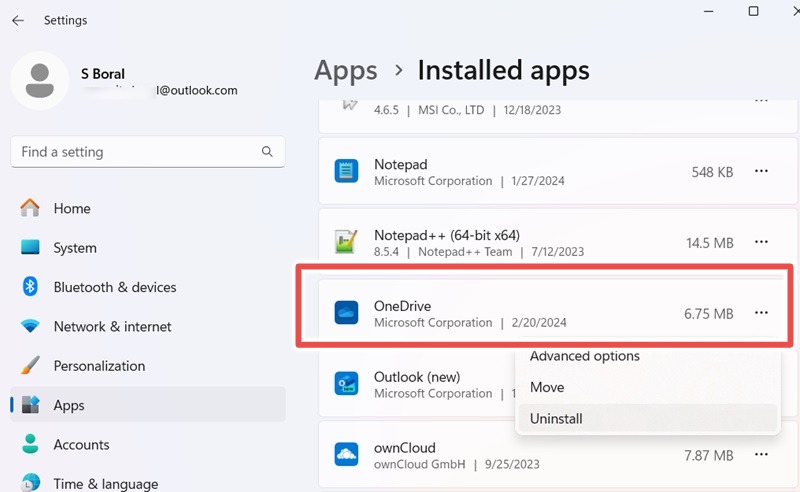Click the Notepad++ (64-bit x64) name
Image resolution: width=800 pixels, height=492 pixels.
(x=447, y=235)
